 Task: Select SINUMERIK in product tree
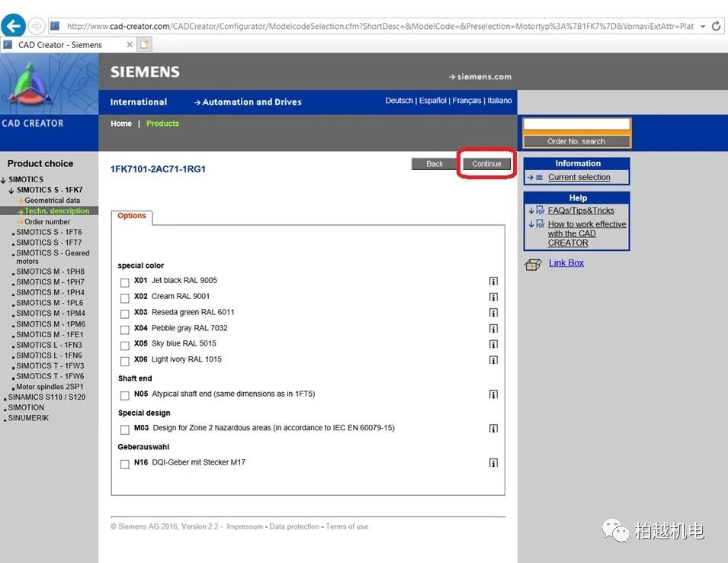click(x=28, y=418)
